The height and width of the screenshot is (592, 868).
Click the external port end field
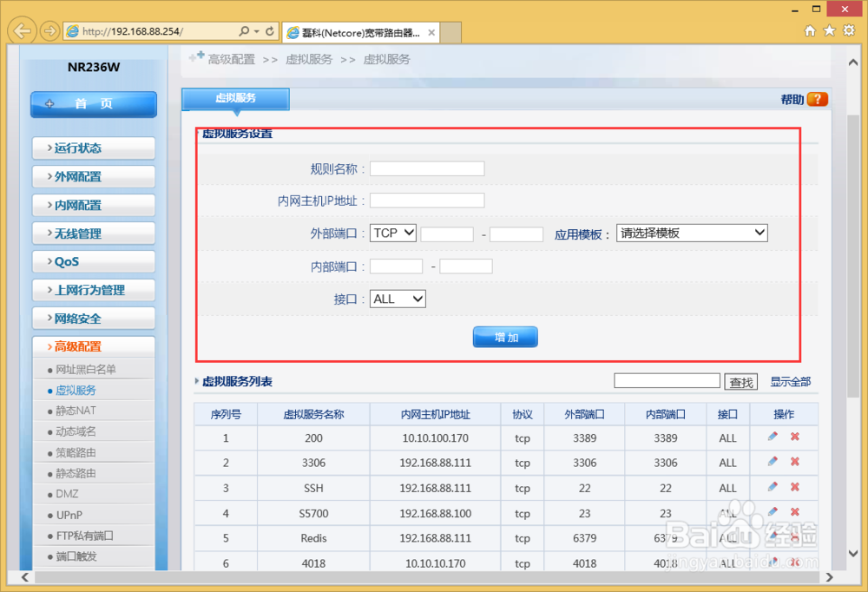516,234
